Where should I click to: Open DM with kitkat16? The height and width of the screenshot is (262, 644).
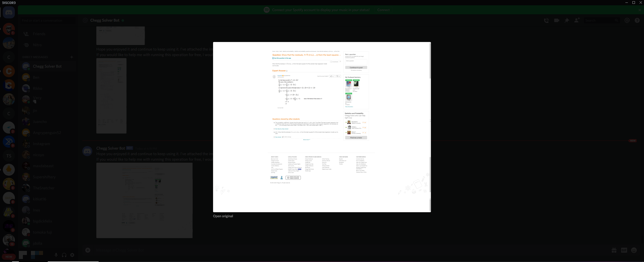point(48,199)
